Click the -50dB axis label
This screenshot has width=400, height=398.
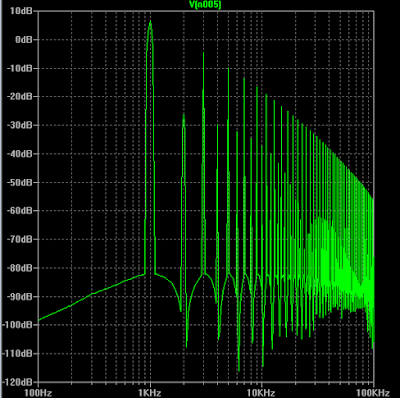click(20, 182)
